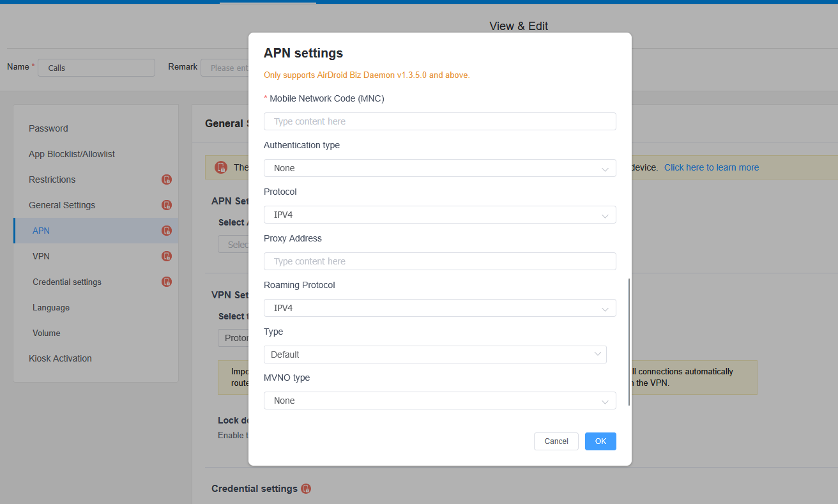Screen dimensions: 838x504
Task: Click the Protocol field chevron arrow
Action: click(x=605, y=215)
